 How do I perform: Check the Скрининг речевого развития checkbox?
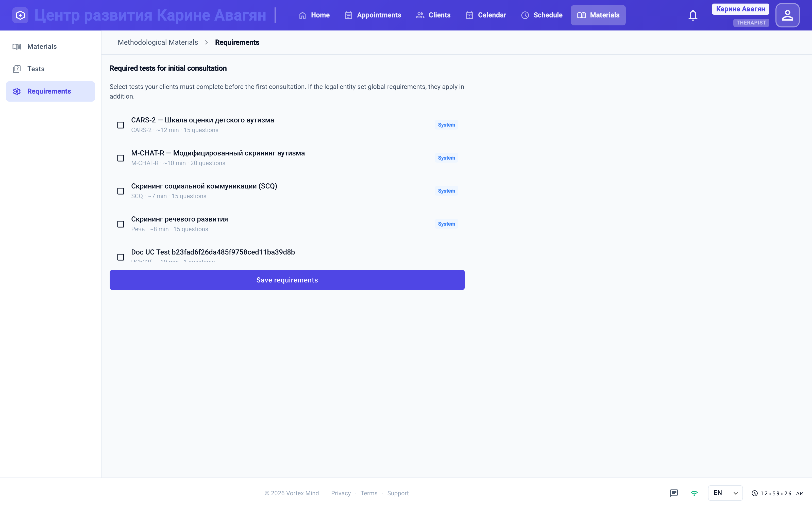pos(121,224)
